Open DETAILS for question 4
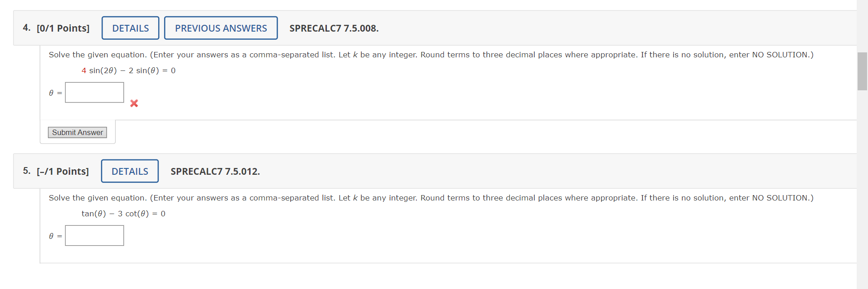Viewport: 868px width, 289px height. (130, 28)
